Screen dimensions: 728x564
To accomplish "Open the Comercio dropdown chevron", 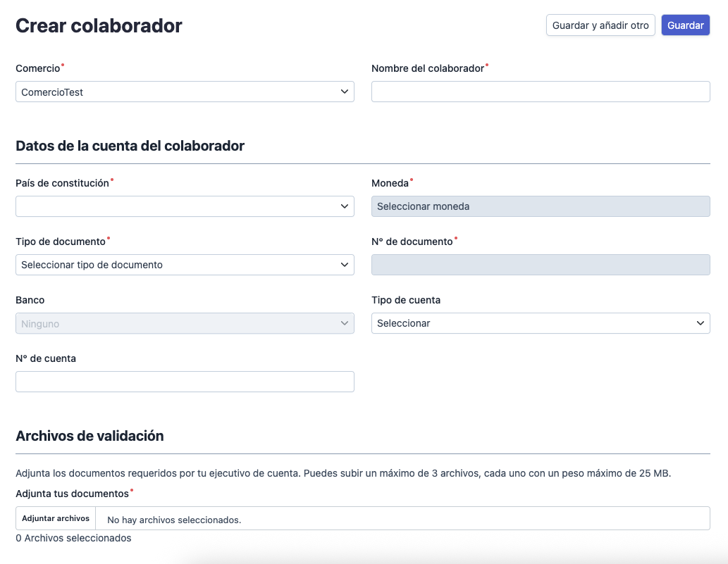I will (x=345, y=92).
